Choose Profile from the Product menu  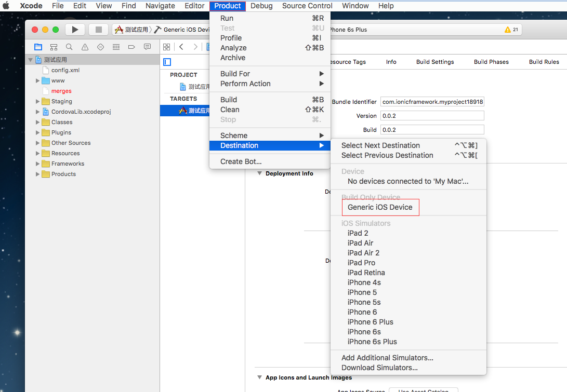click(x=270, y=38)
